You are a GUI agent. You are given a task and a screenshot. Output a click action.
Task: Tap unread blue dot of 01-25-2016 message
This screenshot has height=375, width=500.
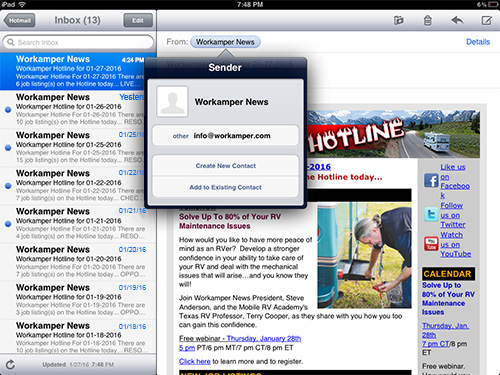(x=8, y=147)
